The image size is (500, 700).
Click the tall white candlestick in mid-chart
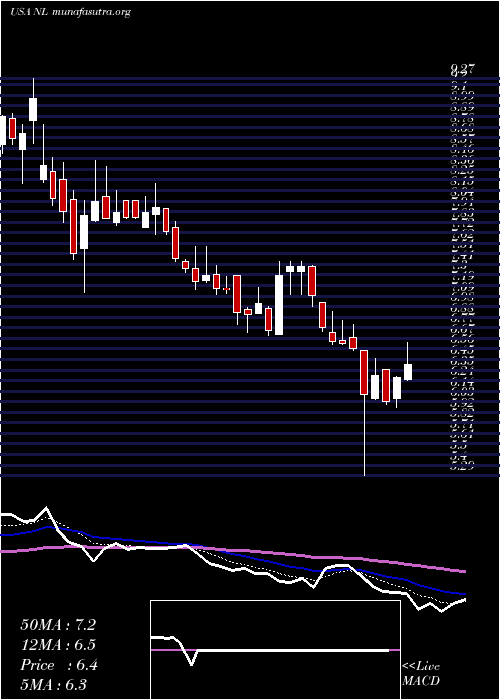(279, 305)
